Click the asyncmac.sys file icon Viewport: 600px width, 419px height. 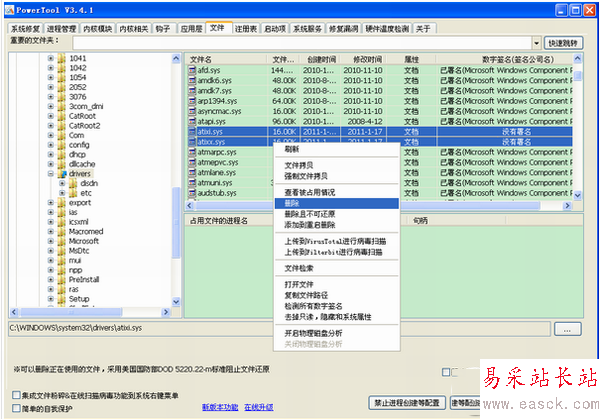tap(192, 111)
